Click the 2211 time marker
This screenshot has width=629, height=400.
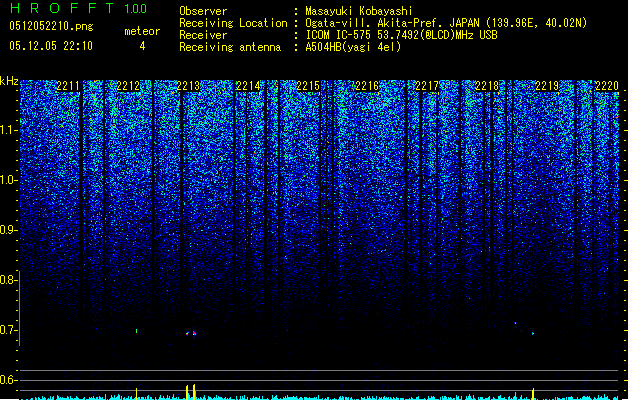[x=68, y=86]
